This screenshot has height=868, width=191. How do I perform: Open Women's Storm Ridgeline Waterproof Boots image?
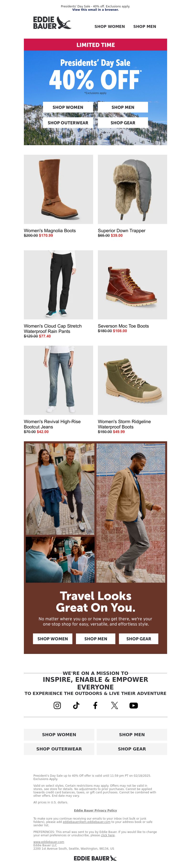[132, 380]
